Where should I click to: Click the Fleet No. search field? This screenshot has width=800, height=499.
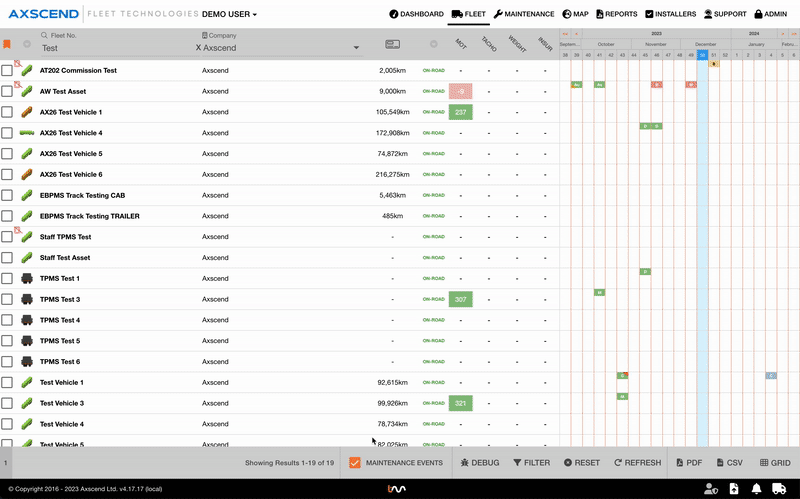pos(110,48)
